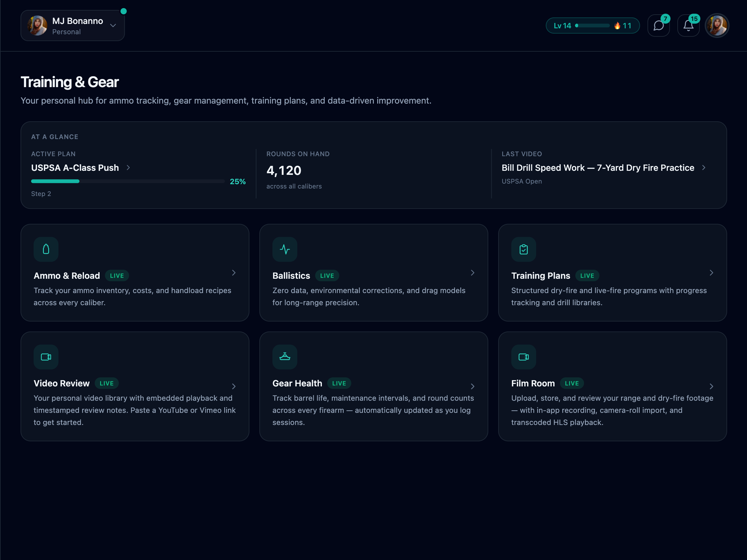Click the streak flame icon
The image size is (747, 560).
(x=617, y=26)
